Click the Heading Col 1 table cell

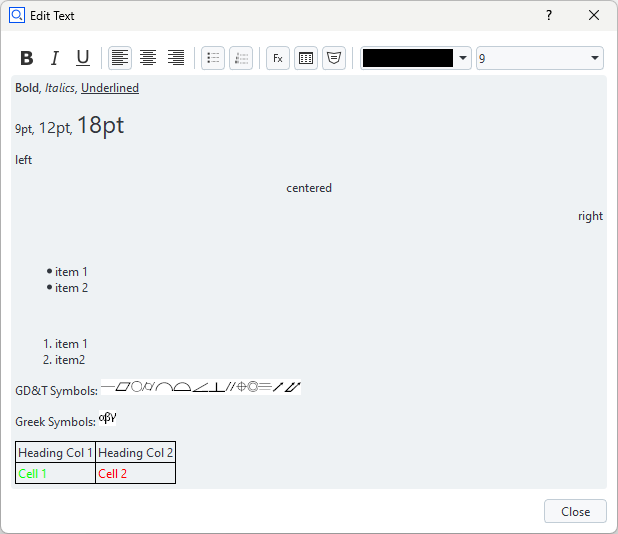[56, 453]
